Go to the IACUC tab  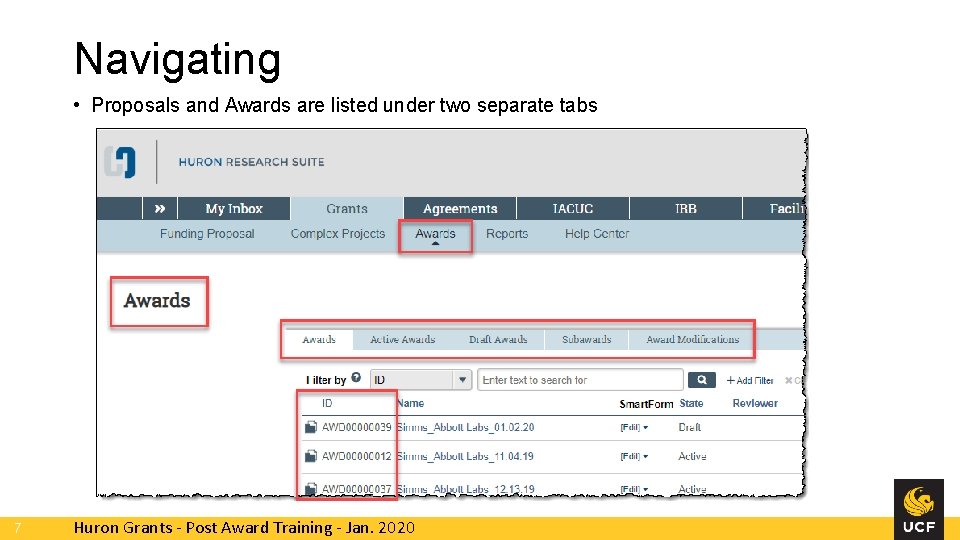point(573,208)
